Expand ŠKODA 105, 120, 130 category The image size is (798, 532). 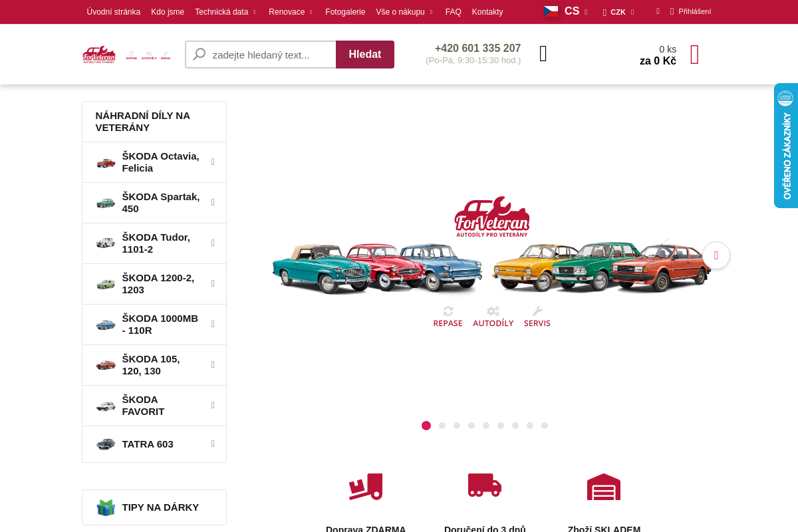click(213, 364)
